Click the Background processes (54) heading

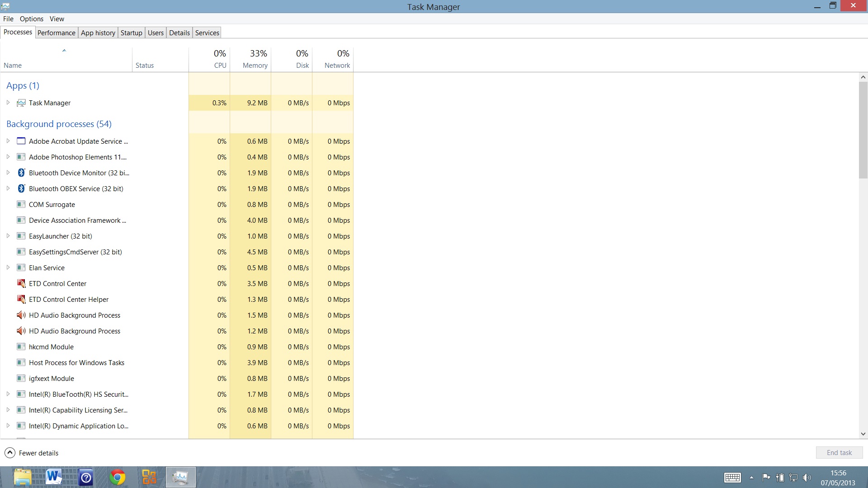coord(59,124)
